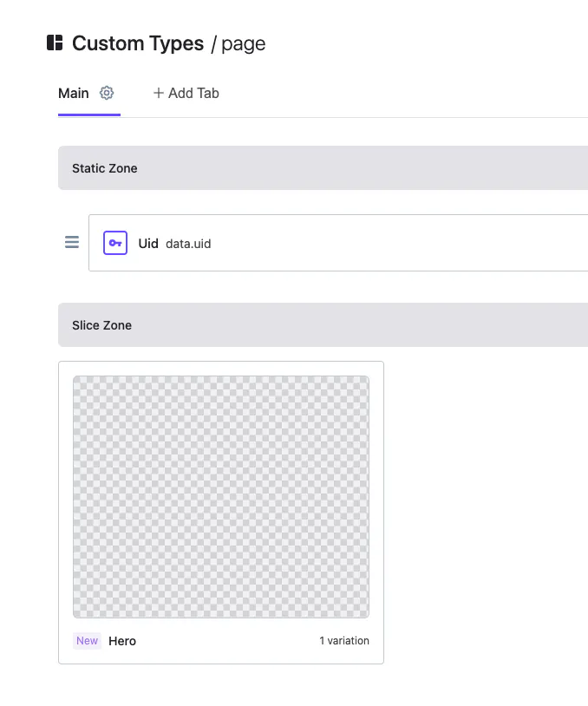Click Add Tab button
Screen dimensions: 588x706
pyautogui.click(x=186, y=93)
